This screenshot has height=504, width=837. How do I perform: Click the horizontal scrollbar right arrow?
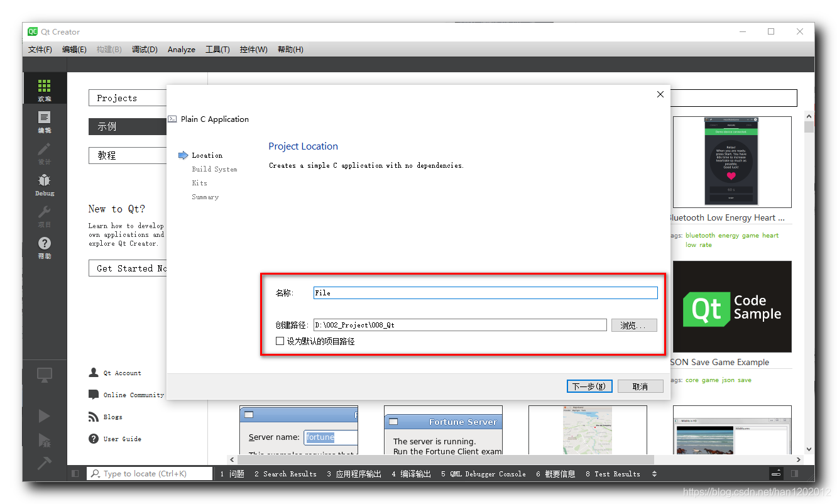coord(799,460)
